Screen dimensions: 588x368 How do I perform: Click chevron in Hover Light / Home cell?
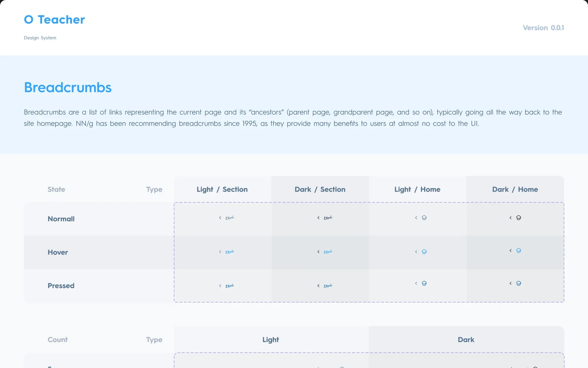(416, 252)
